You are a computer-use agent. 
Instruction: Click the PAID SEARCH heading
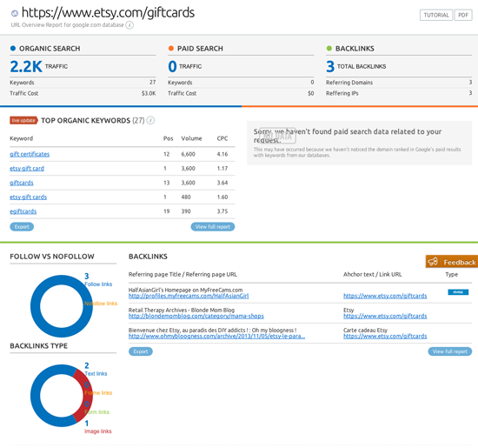tap(200, 49)
